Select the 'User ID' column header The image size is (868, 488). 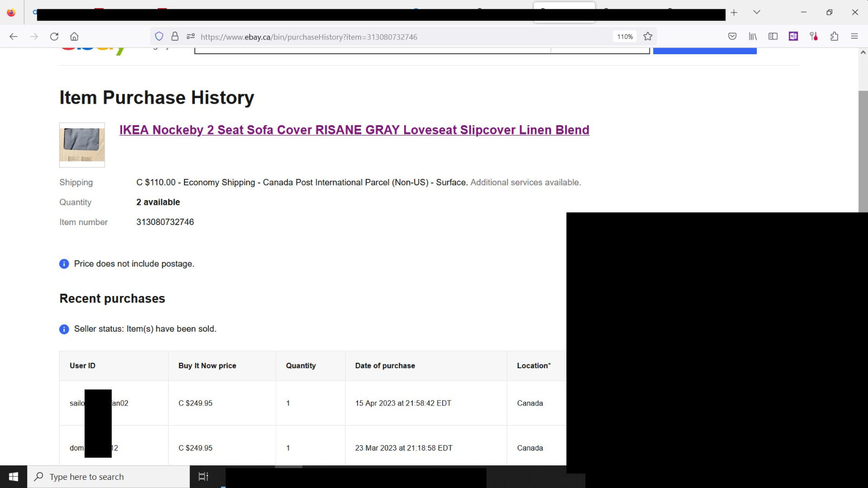(x=82, y=366)
